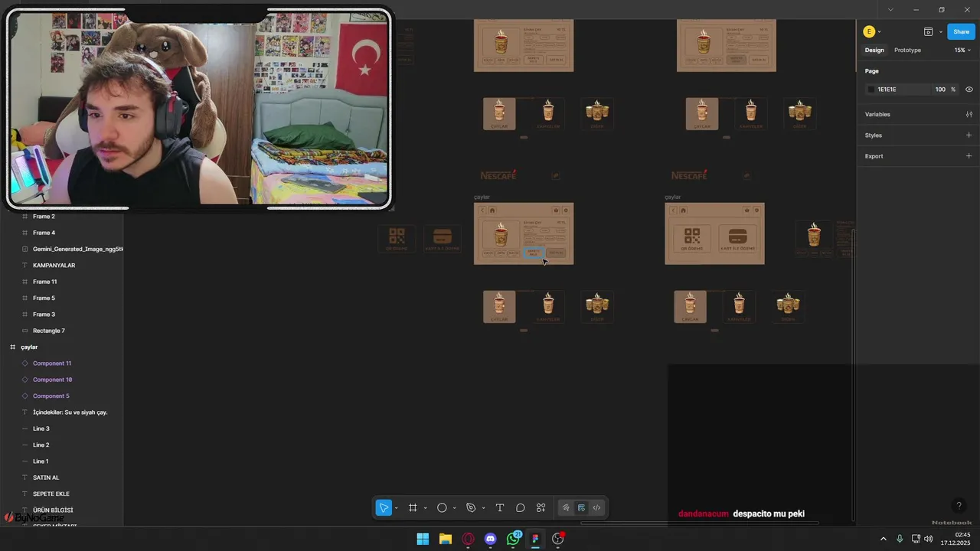Select the Frame tool

pos(413,507)
